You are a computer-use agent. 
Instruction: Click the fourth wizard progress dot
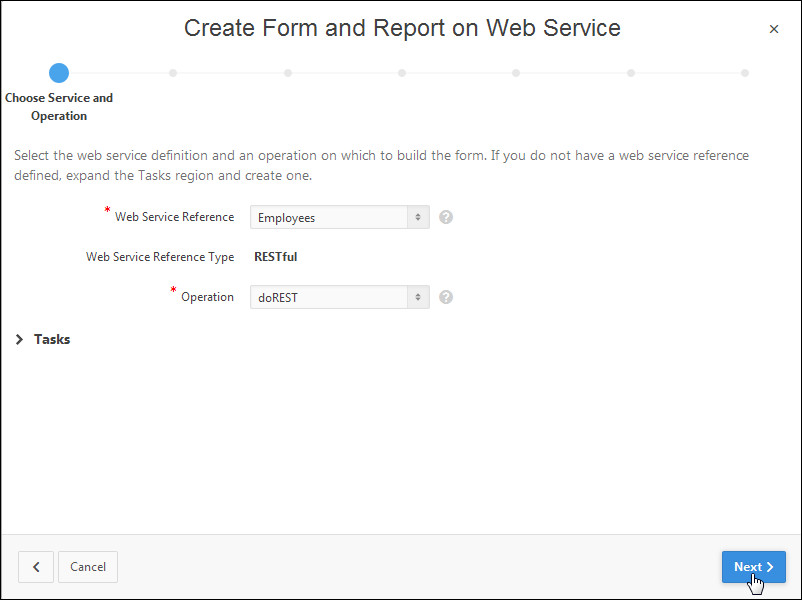(402, 73)
